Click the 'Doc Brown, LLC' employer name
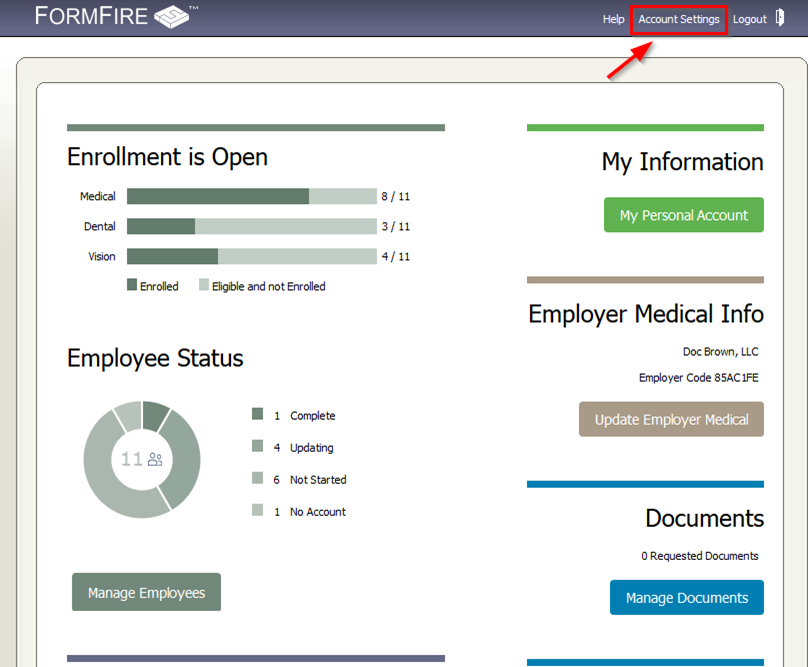 [720, 352]
